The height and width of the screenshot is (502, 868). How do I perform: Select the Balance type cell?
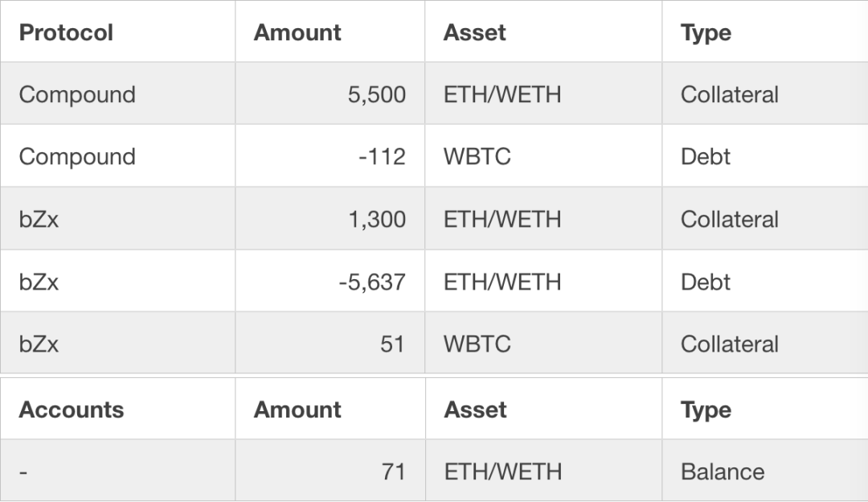pyautogui.click(x=723, y=471)
